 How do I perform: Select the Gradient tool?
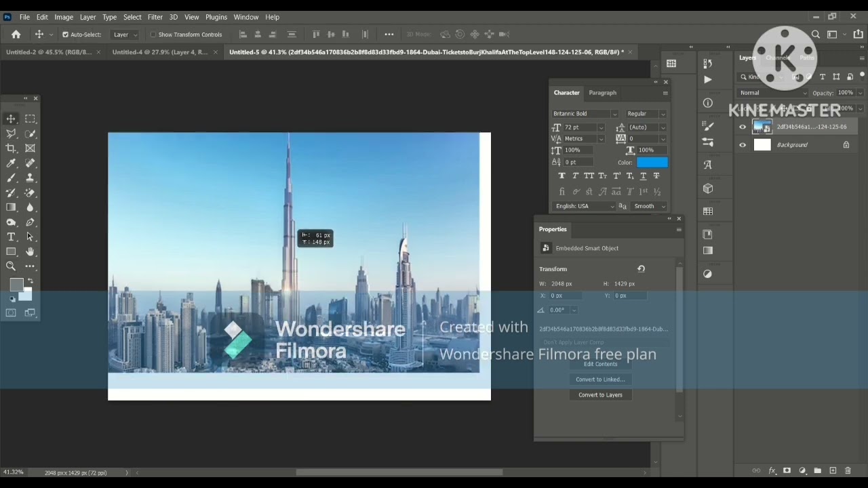click(11, 207)
